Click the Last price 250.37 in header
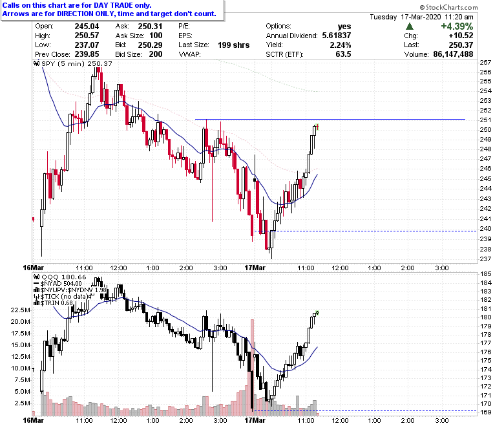 click(x=461, y=45)
